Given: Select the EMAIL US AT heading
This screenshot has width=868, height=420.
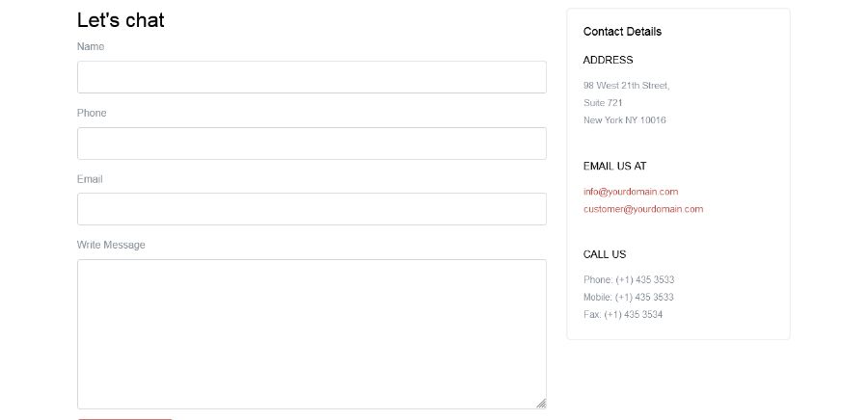Looking at the screenshot, I should coord(614,166).
